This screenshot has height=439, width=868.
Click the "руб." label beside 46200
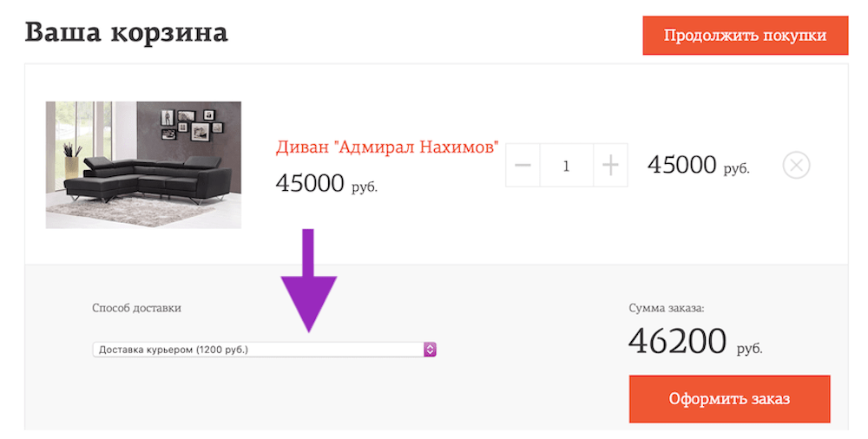[749, 348]
